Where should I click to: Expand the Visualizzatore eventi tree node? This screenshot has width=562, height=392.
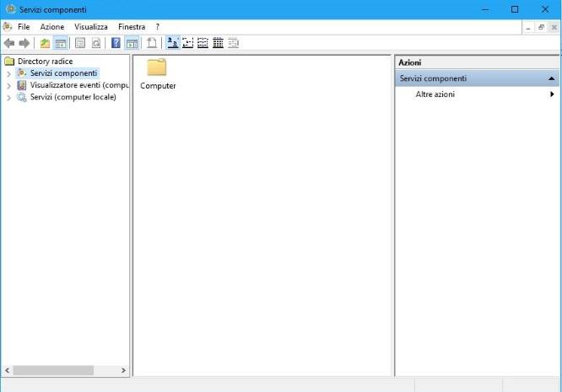[x=8, y=85]
